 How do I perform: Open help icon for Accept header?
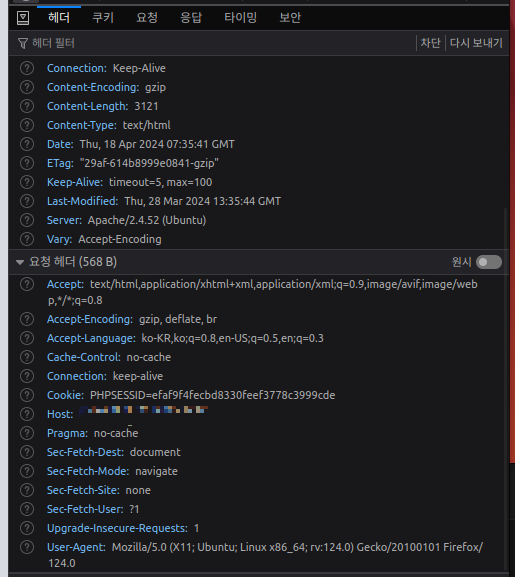pos(27,284)
